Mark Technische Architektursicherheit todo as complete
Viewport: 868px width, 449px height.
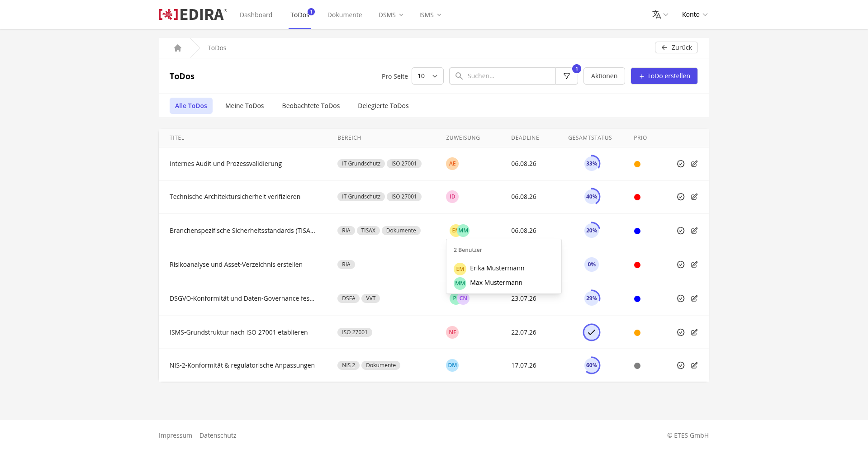pyautogui.click(x=681, y=197)
